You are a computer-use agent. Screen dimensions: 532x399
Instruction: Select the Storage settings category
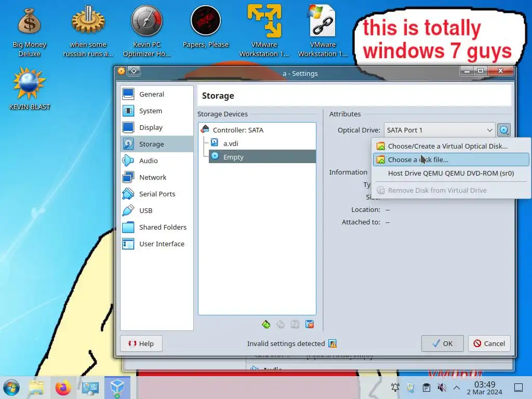[x=157, y=144]
